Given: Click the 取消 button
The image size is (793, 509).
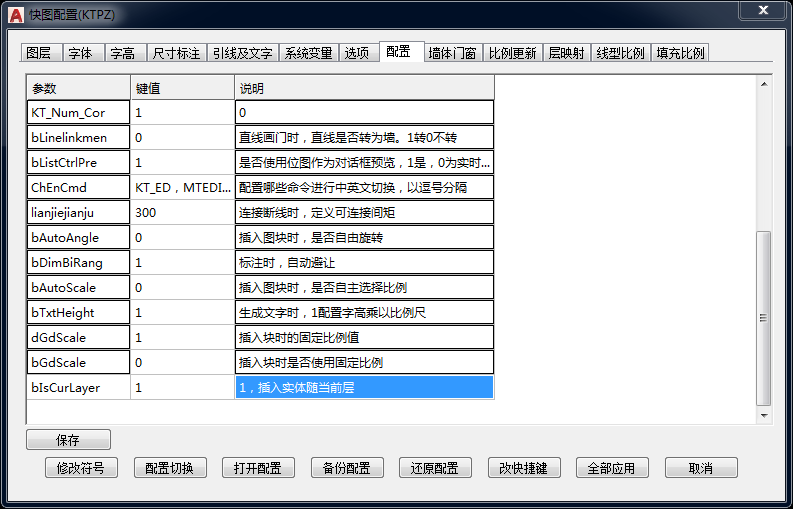Looking at the screenshot, I should tap(701, 468).
